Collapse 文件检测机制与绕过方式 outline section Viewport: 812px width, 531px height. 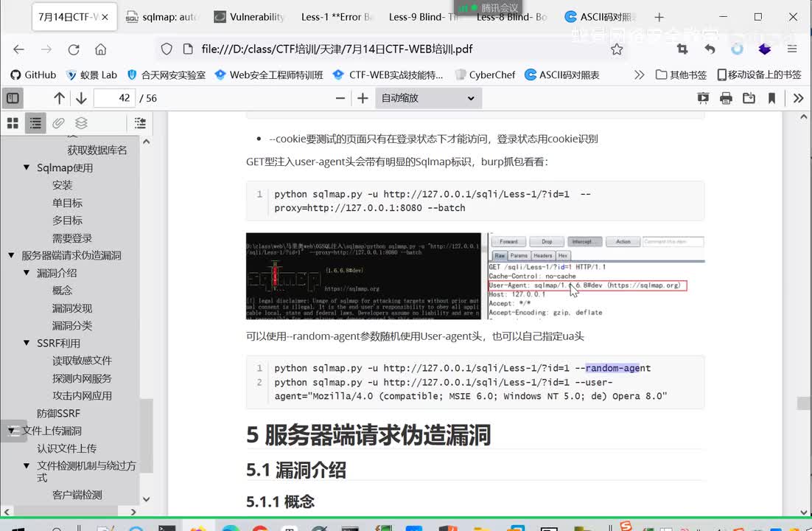(27, 465)
